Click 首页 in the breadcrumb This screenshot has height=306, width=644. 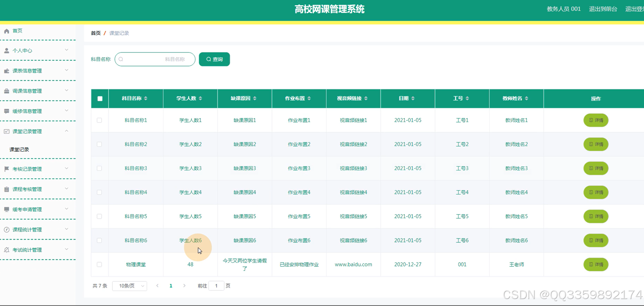coord(96,33)
